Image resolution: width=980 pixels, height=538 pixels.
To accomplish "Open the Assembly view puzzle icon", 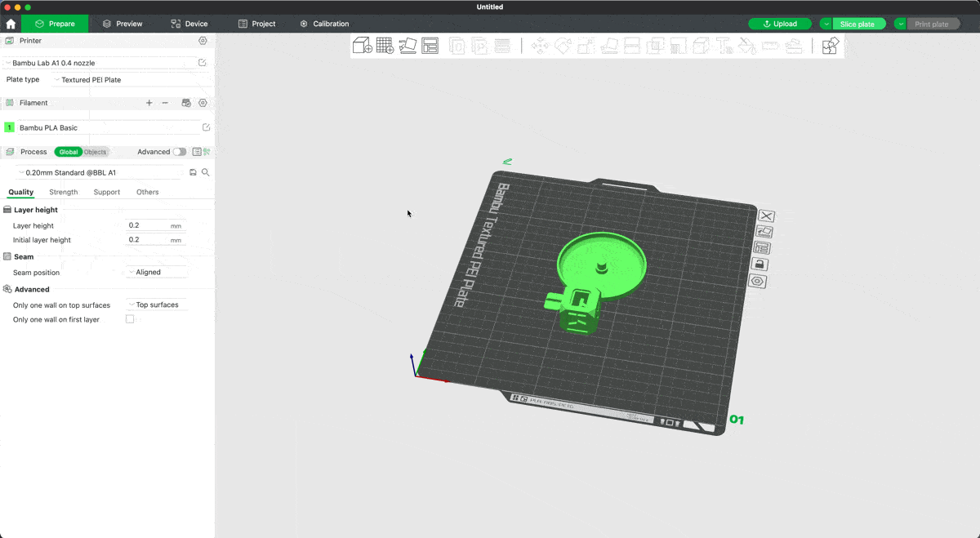I will click(x=830, y=46).
